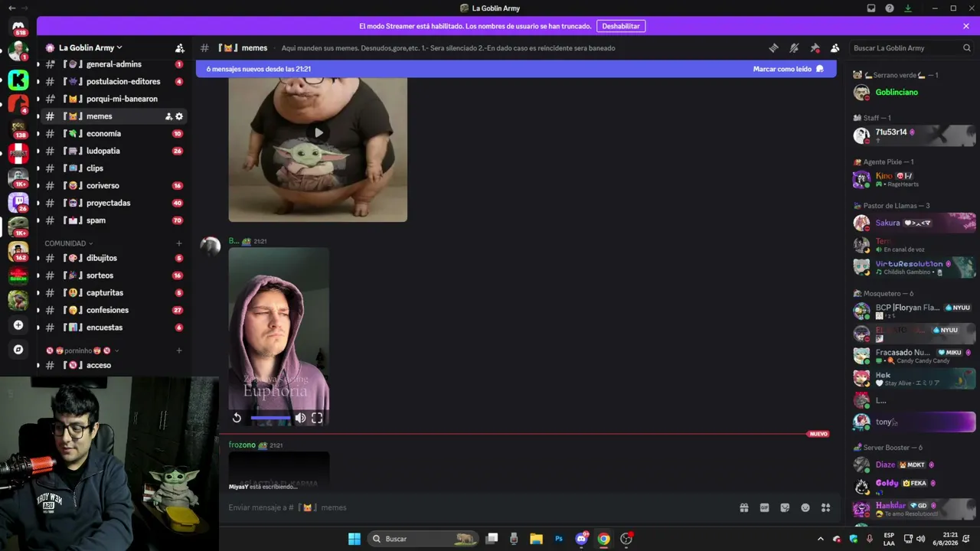Open the confesiones channel
The image size is (980, 551).
pyautogui.click(x=113, y=310)
